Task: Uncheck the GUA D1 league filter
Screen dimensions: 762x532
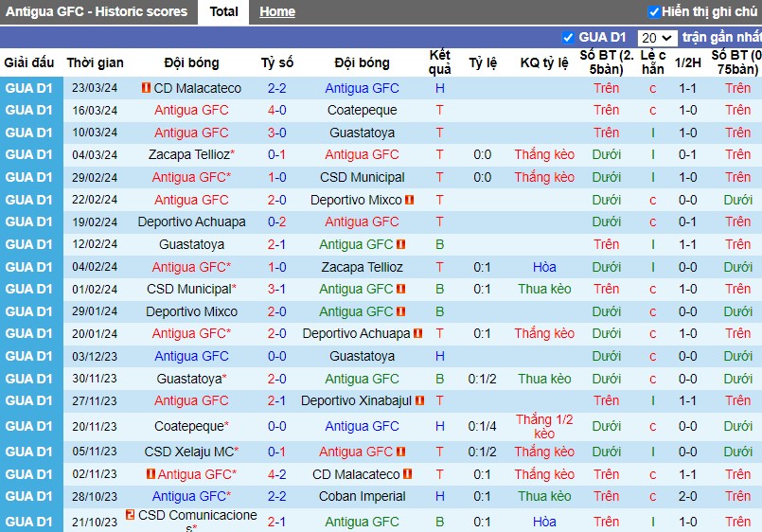Action: pos(568,38)
